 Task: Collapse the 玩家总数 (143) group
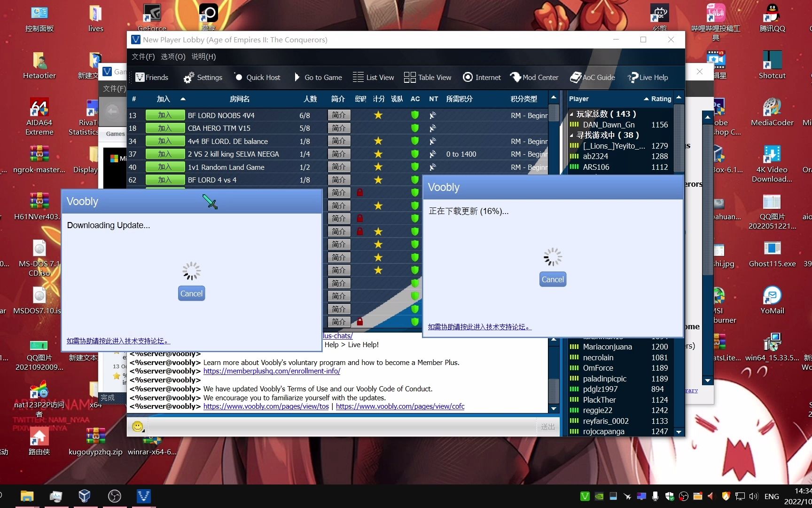pos(571,114)
